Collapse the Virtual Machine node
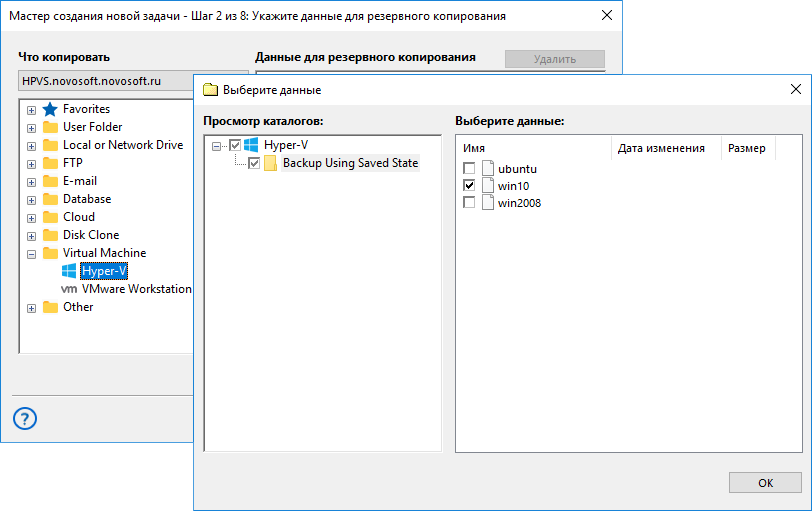 point(32,254)
